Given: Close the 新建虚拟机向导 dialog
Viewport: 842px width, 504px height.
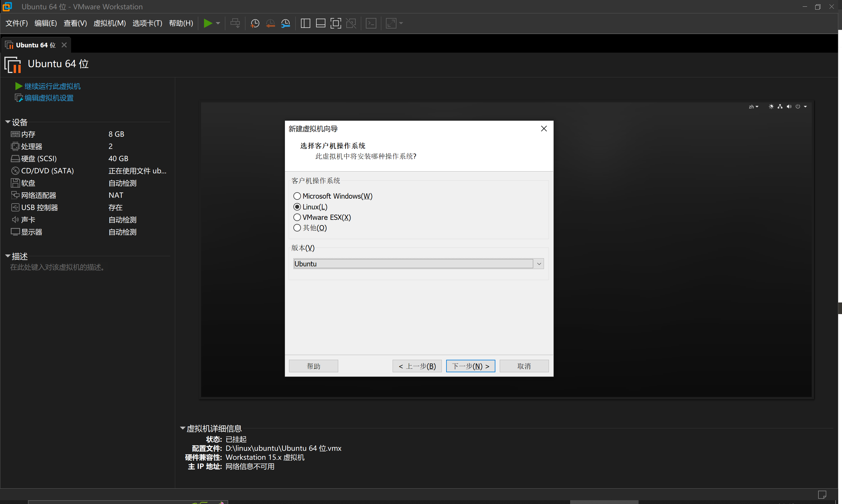Looking at the screenshot, I should point(544,129).
